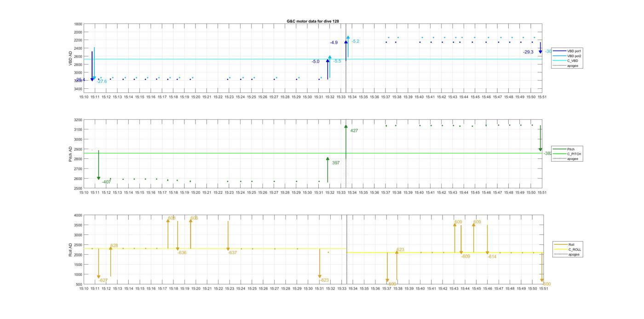The height and width of the screenshot is (319, 644).
Task: Click the '-407' annotation in the Pitch plot
Action: coord(106,182)
